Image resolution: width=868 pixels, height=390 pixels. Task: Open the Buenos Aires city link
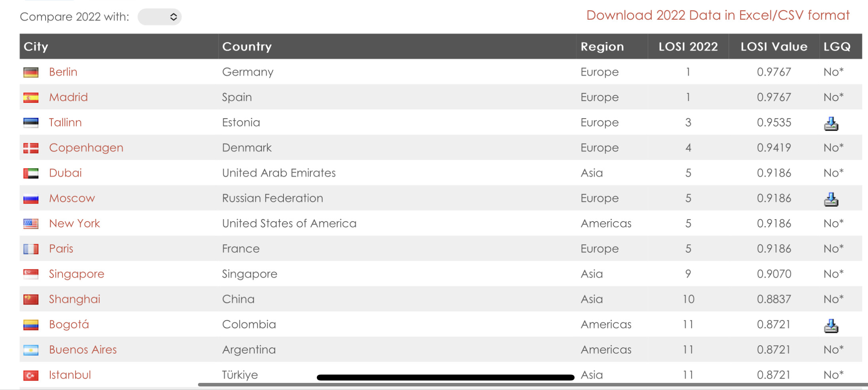[x=83, y=350]
